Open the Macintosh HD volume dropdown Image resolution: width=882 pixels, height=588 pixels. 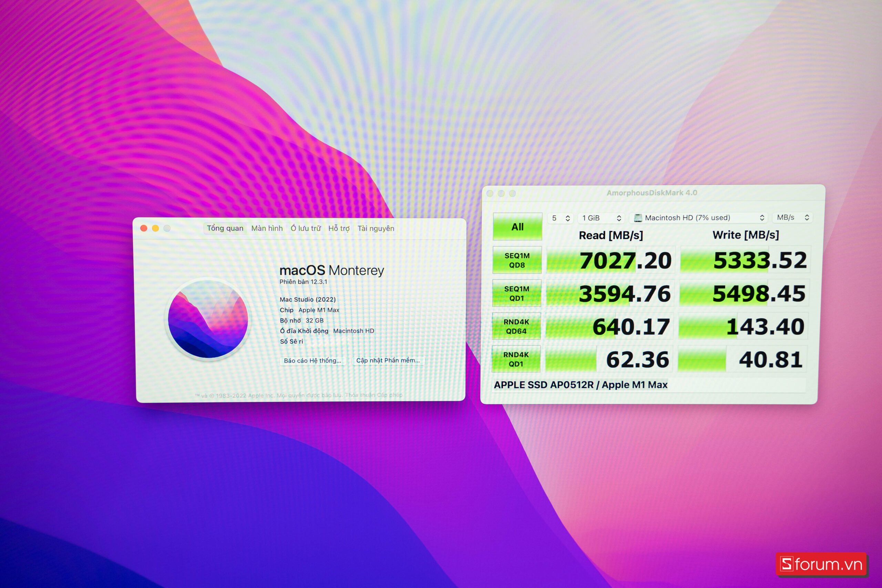coord(699,217)
